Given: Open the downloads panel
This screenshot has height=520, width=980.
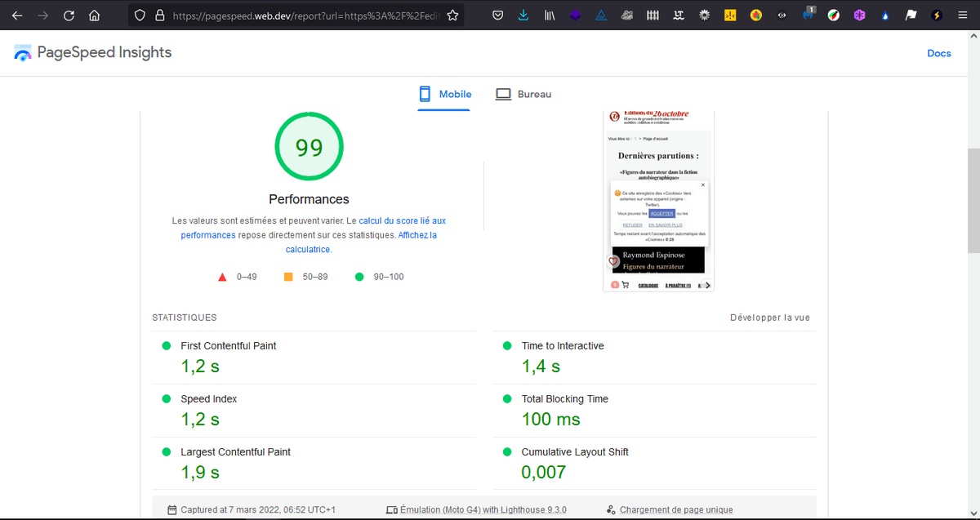Looking at the screenshot, I should coord(523,15).
